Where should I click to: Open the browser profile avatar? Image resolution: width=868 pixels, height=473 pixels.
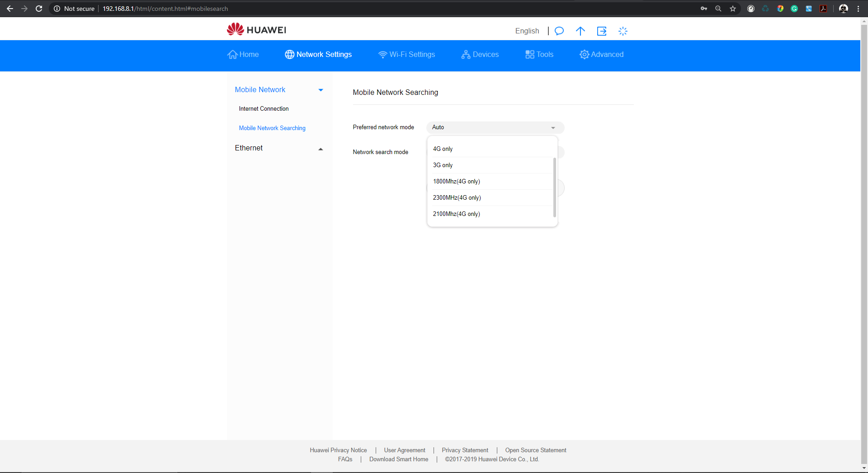[x=844, y=9]
